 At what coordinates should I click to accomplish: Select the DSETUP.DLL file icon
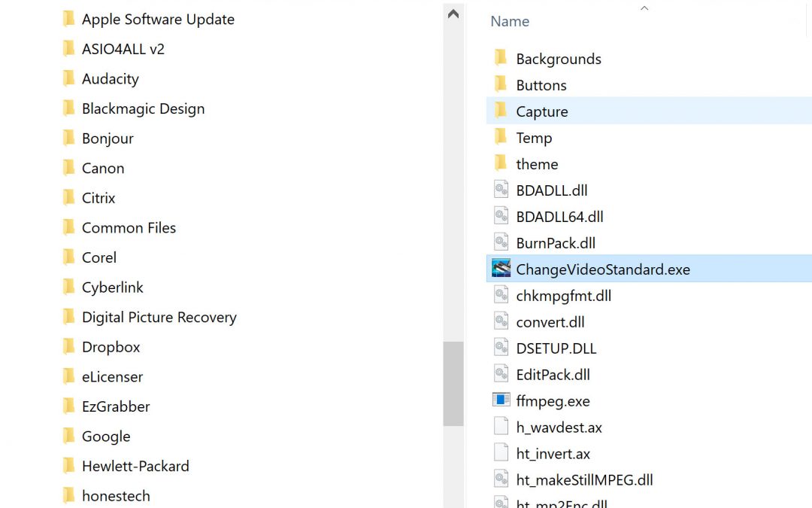501,348
